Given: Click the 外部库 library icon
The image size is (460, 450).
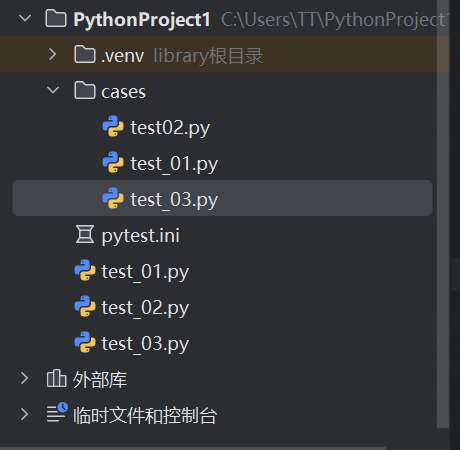Looking at the screenshot, I should 56,378.
